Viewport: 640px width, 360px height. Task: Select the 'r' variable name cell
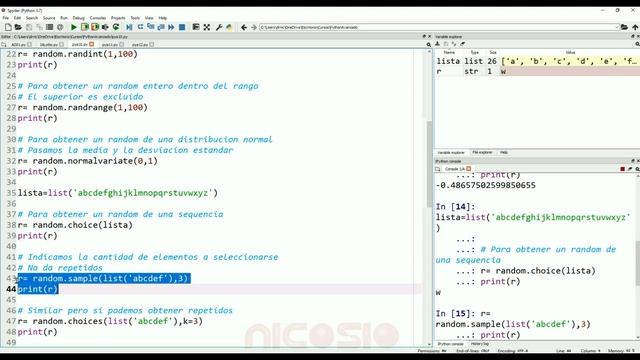tap(449, 71)
